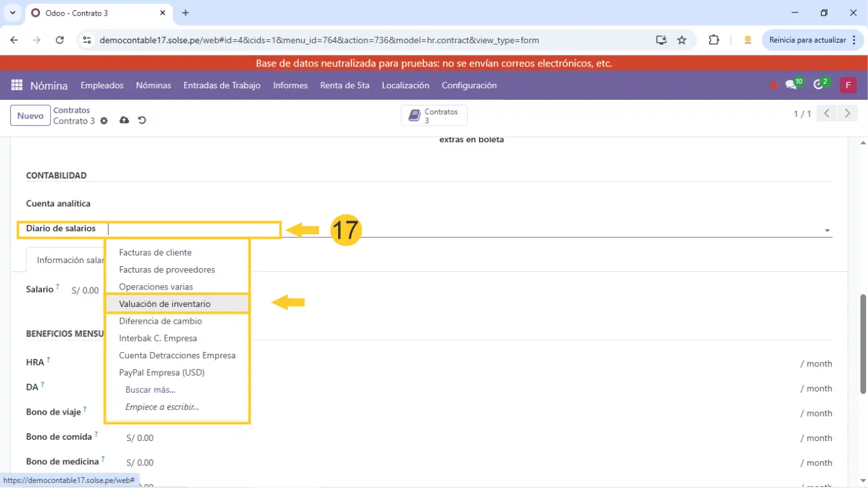This screenshot has height=488, width=868.
Task: Open the Nóminas menu
Action: coord(153,85)
